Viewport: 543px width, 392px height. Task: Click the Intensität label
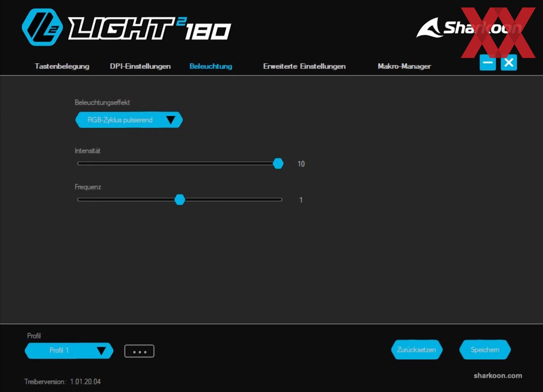tap(87, 151)
